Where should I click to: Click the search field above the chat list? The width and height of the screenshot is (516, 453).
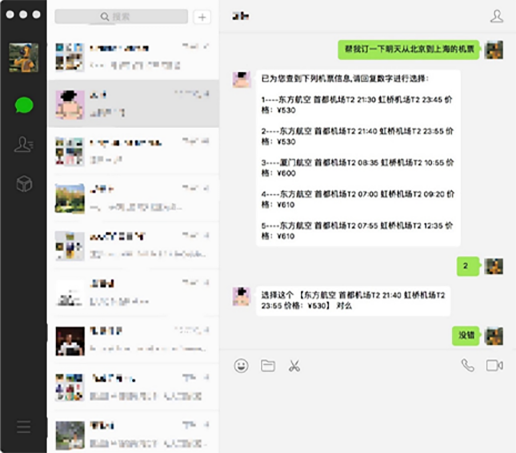click(x=121, y=16)
